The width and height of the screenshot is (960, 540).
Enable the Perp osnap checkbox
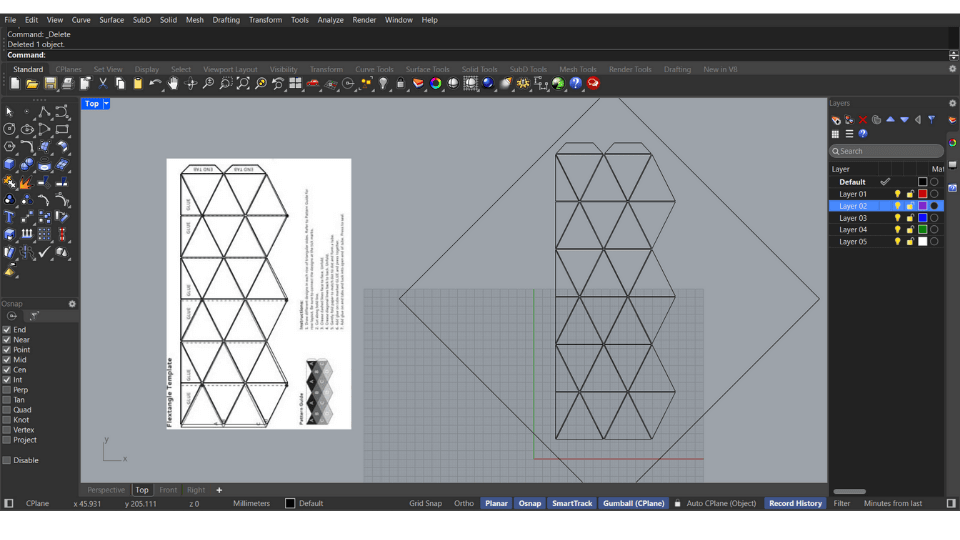(x=7, y=390)
